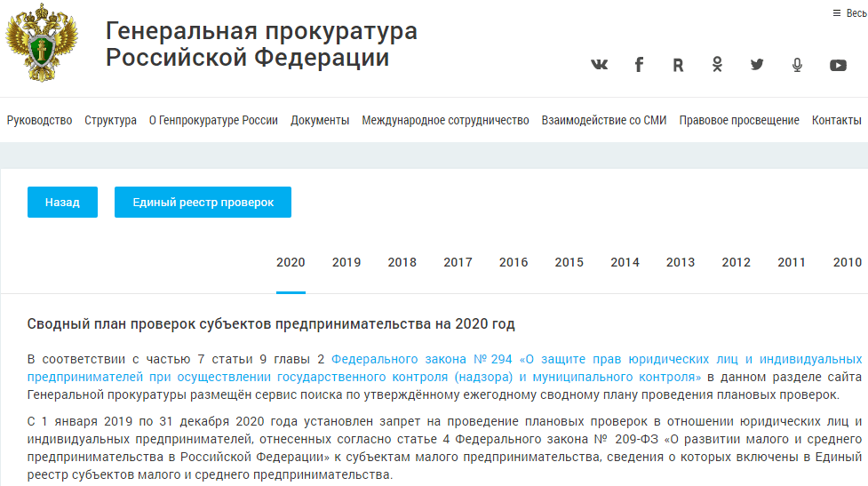Open Международное сотрудничество menu item
Image resolution: width=868 pixels, height=486 pixels.
pyautogui.click(x=446, y=120)
